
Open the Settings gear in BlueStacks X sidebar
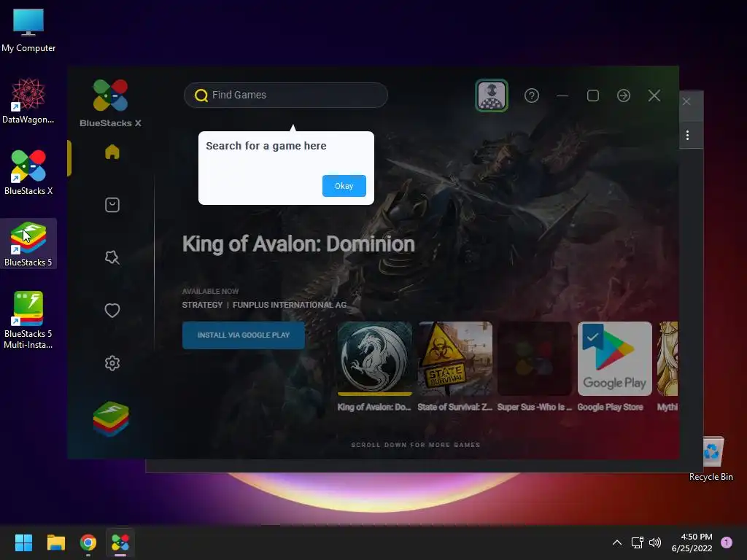point(112,363)
